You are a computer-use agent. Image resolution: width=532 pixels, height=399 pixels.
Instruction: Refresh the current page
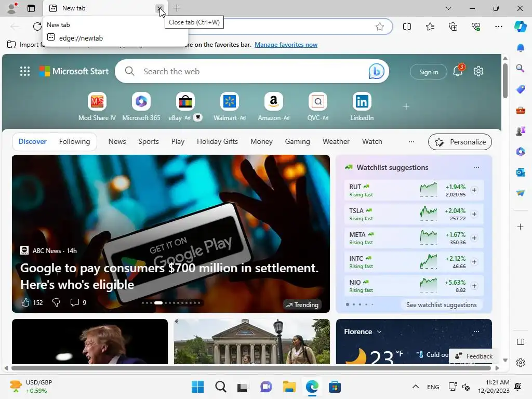click(37, 26)
